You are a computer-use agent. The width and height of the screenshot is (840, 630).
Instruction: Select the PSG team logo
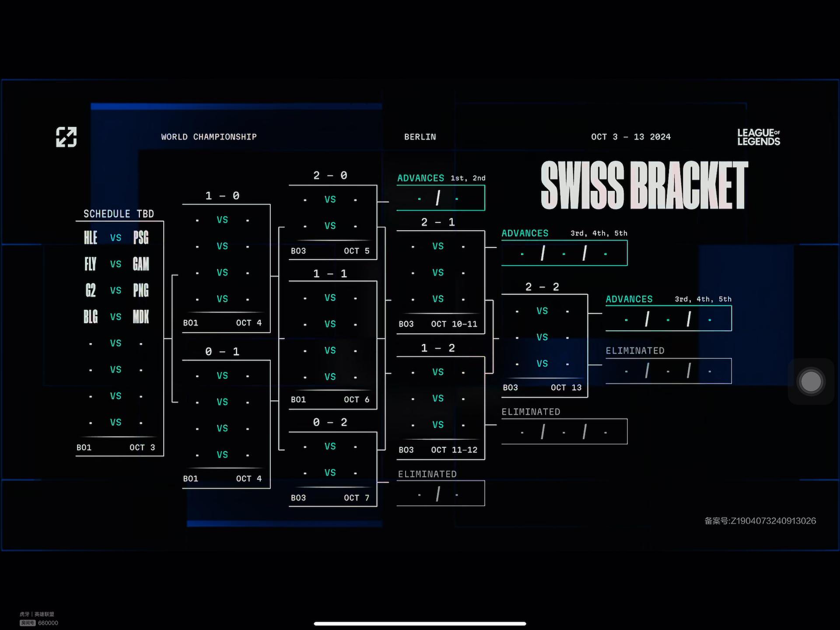(x=141, y=238)
